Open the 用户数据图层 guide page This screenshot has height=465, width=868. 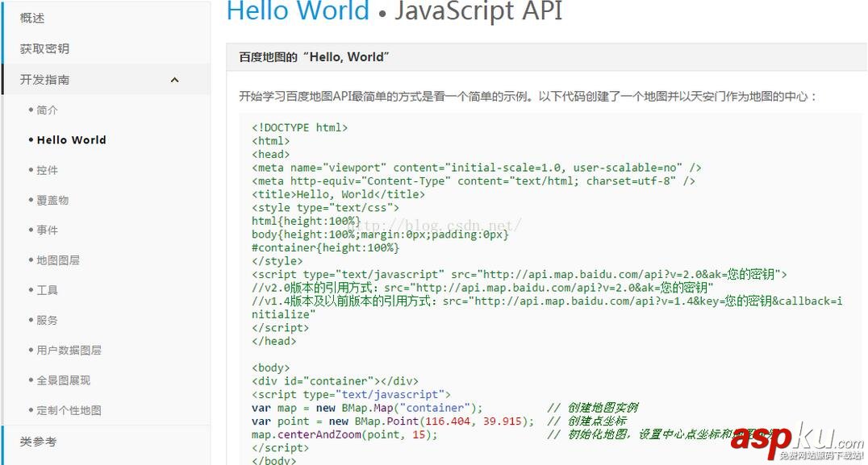tap(69, 350)
